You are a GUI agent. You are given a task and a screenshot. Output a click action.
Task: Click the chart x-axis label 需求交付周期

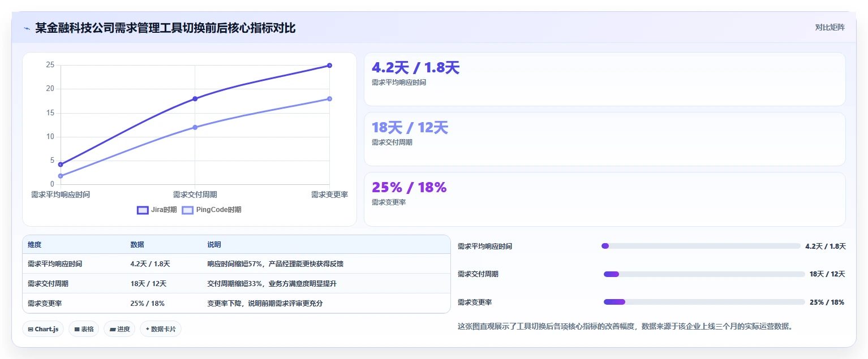[195, 194]
